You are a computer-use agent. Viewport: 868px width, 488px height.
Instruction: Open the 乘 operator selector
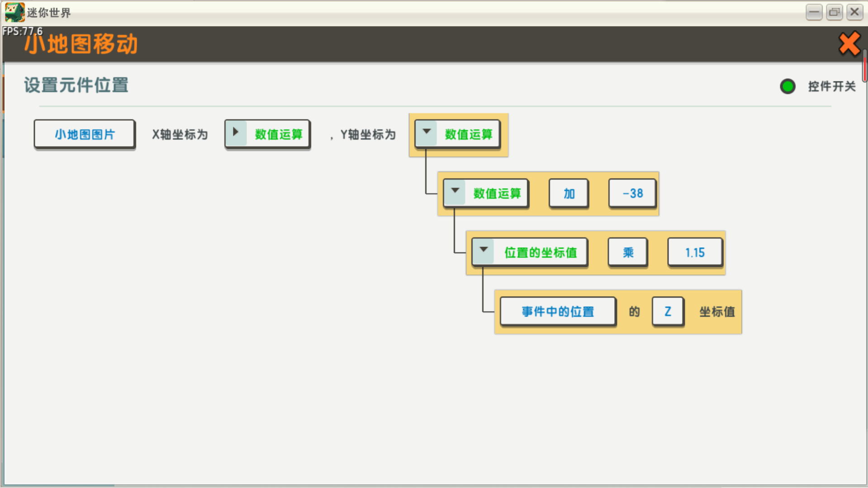[628, 252]
